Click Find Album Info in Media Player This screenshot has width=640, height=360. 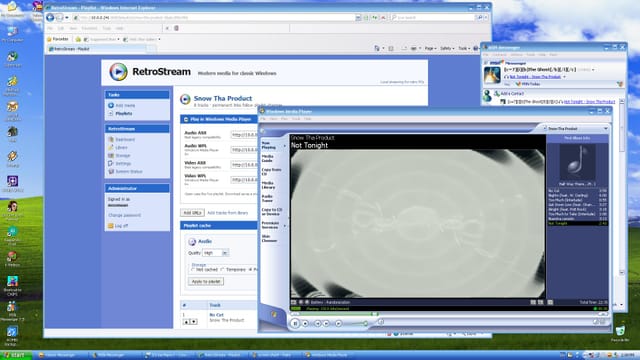click(x=577, y=138)
